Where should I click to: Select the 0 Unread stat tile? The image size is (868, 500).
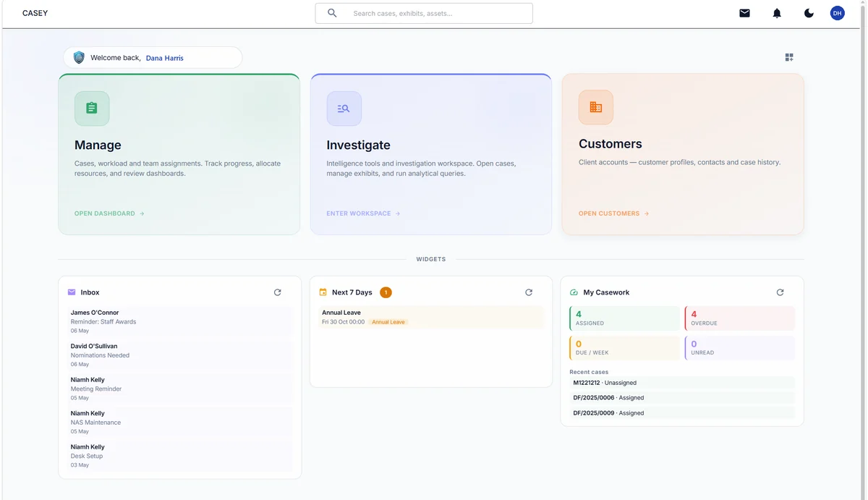click(x=739, y=348)
